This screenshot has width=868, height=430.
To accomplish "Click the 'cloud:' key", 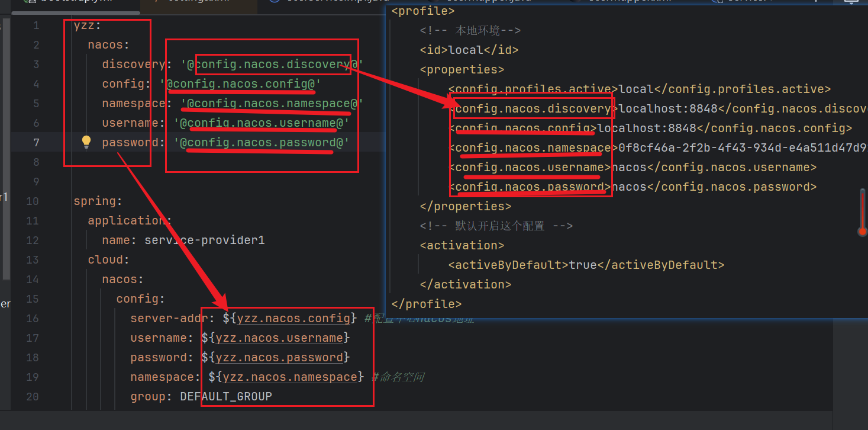I will [x=109, y=260].
